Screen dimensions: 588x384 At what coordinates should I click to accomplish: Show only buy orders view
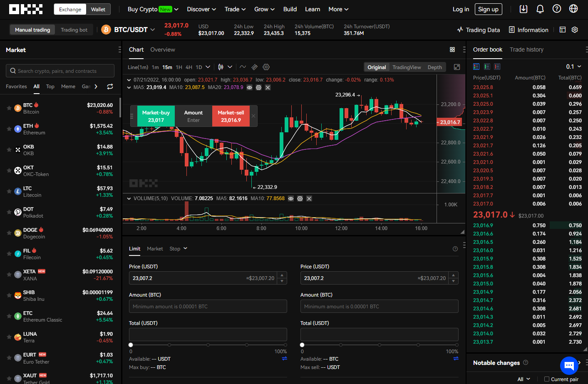487,67
